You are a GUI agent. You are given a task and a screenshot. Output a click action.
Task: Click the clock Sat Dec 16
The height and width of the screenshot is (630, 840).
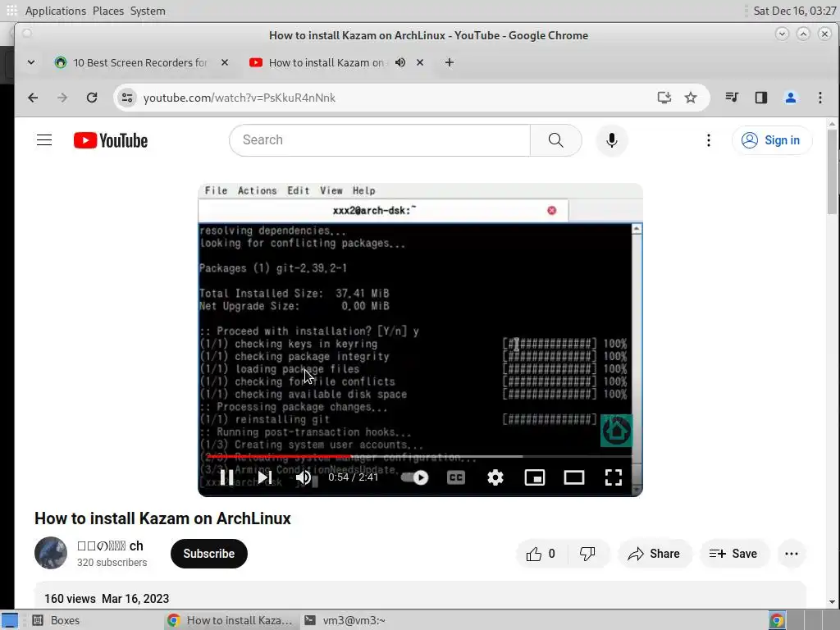pyautogui.click(x=794, y=11)
